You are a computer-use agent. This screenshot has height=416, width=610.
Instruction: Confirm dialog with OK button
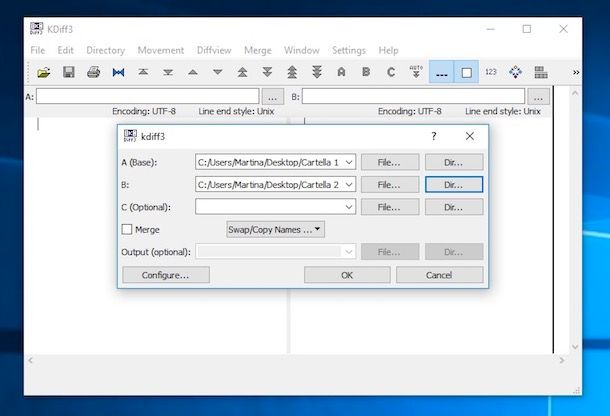pyautogui.click(x=347, y=275)
